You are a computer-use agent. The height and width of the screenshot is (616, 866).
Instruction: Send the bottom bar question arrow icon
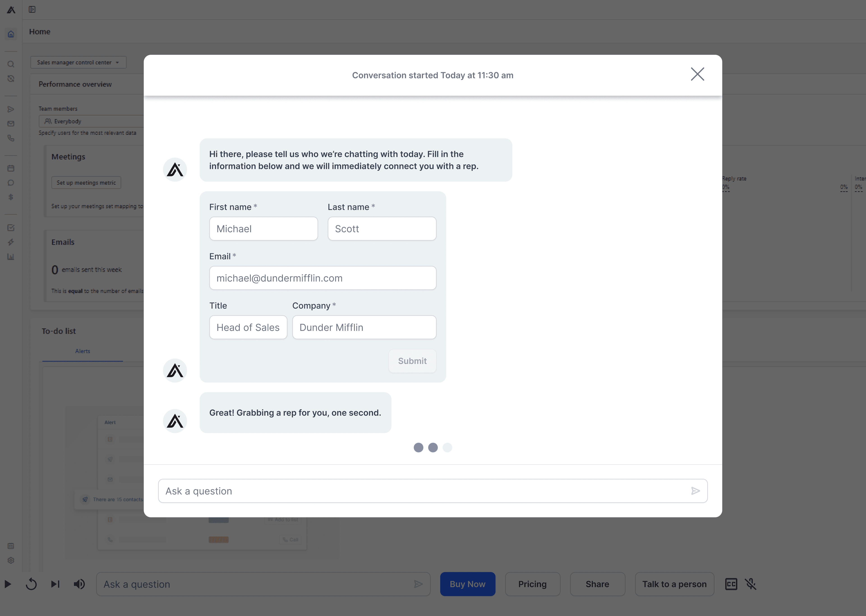tap(418, 584)
